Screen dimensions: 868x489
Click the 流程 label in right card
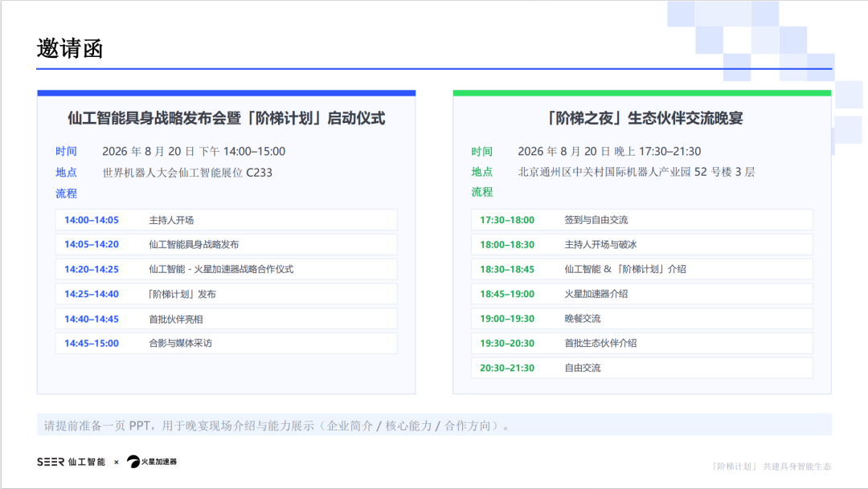(x=481, y=192)
